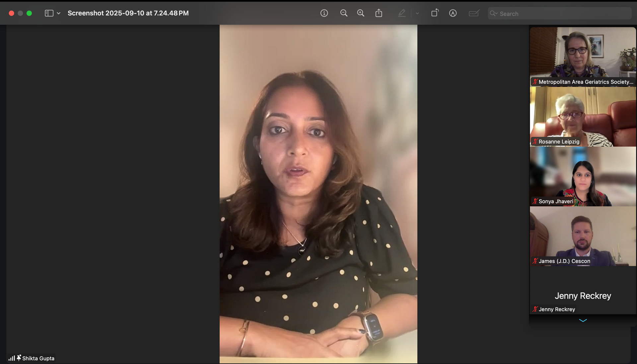Viewport: 637px width, 364px height.
Task: Expand the highlight color dropdown arrow
Action: (417, 14)
